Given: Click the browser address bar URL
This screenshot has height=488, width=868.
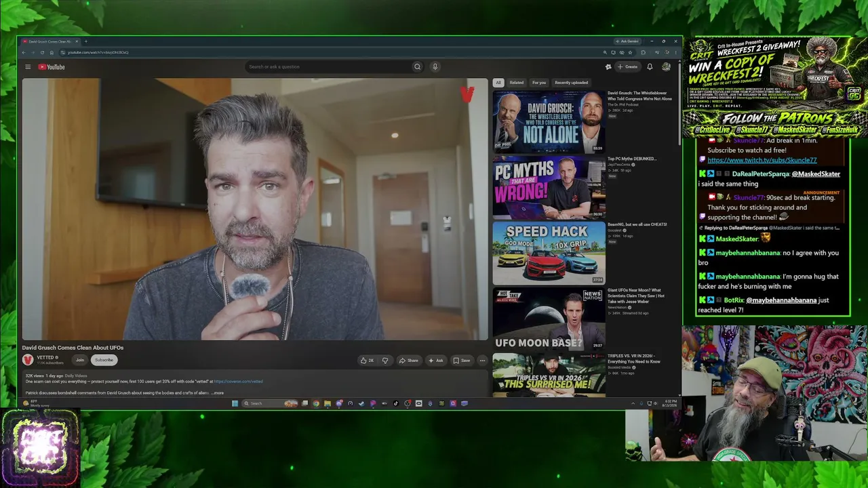Looking at the screenshot, I should coord(98,52).
